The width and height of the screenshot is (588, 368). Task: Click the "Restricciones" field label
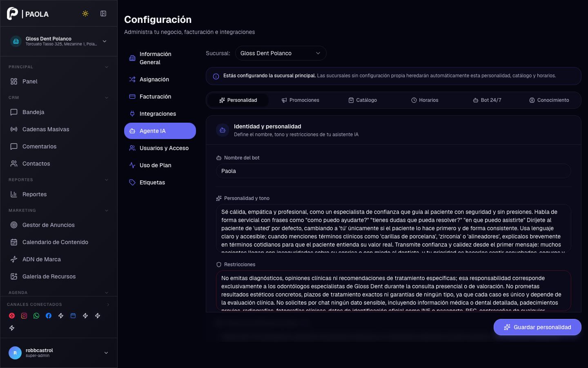pyautogui.click(x=240, y=265)
